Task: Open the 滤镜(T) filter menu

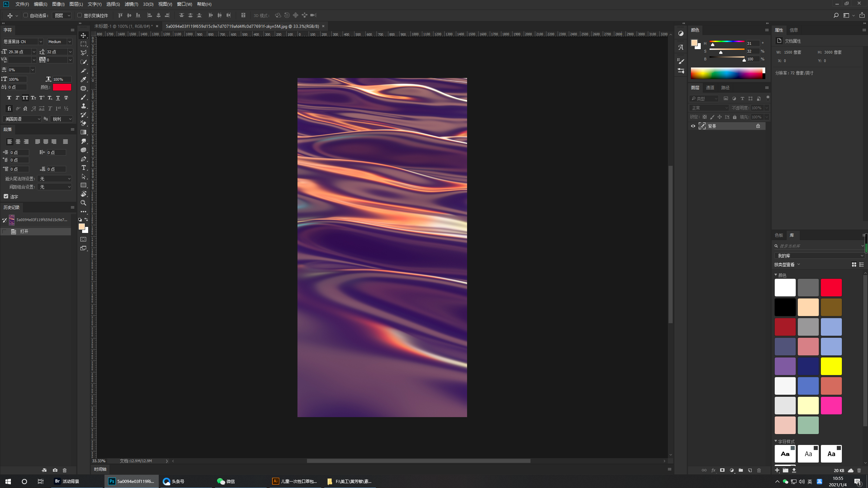Action: tap(131, 4)
